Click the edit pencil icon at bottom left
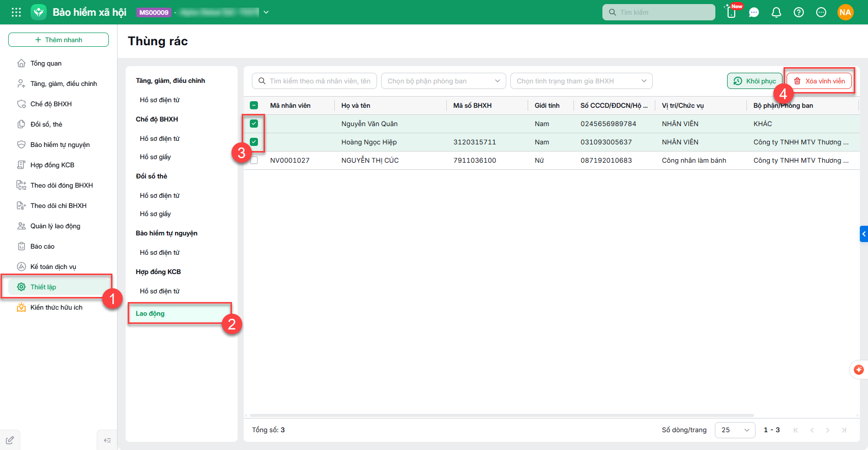The height and width of the screenshot is (450, 868). tap(10, 440)
